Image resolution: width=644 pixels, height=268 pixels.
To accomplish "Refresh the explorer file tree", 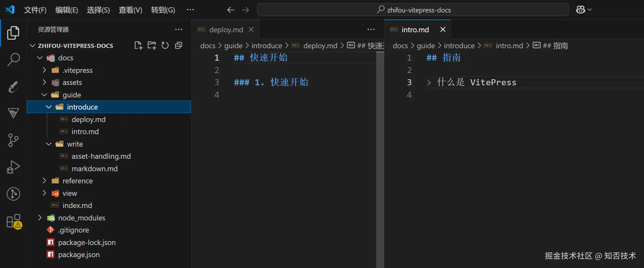I will point(165,46).
